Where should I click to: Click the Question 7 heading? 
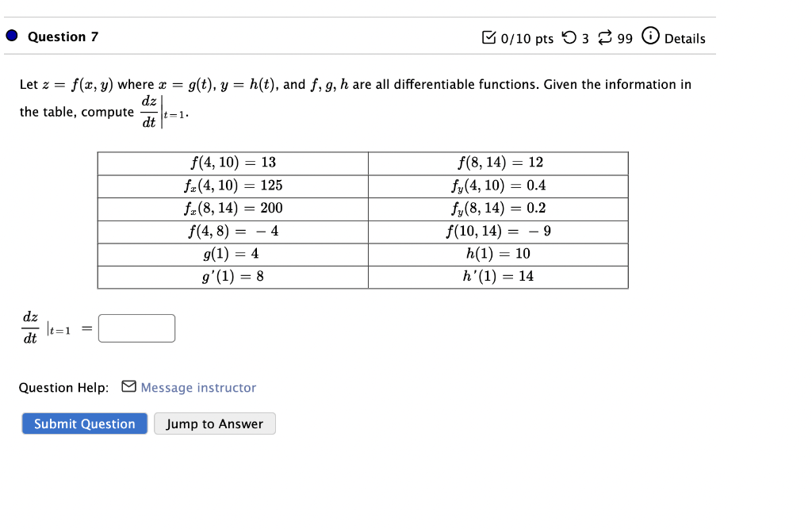[x=63, y=36]
